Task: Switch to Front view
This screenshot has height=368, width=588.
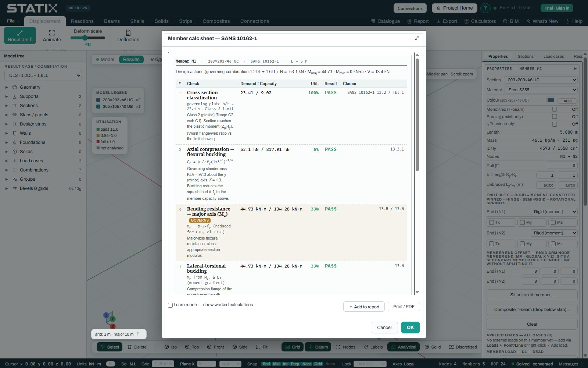Action: [x=215, y=347]
